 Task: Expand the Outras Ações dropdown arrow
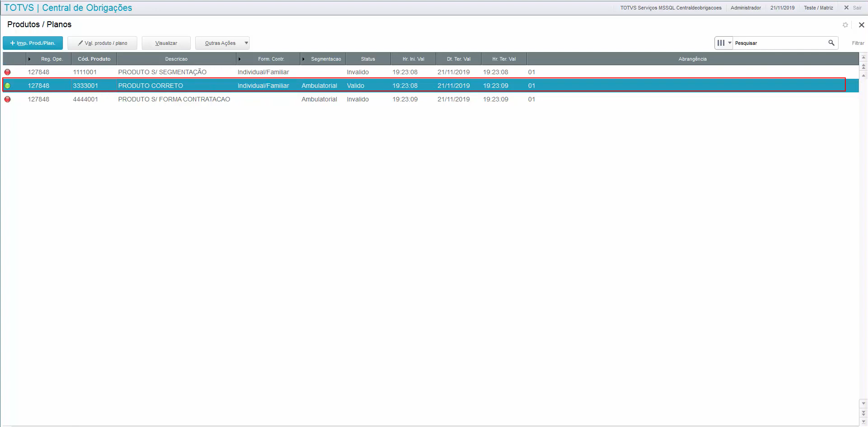tap(246, 43)
